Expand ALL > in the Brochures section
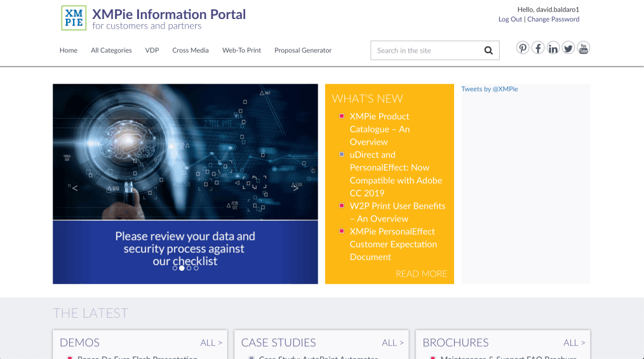This screenshot has height=359, width=644. pos(574,343)
